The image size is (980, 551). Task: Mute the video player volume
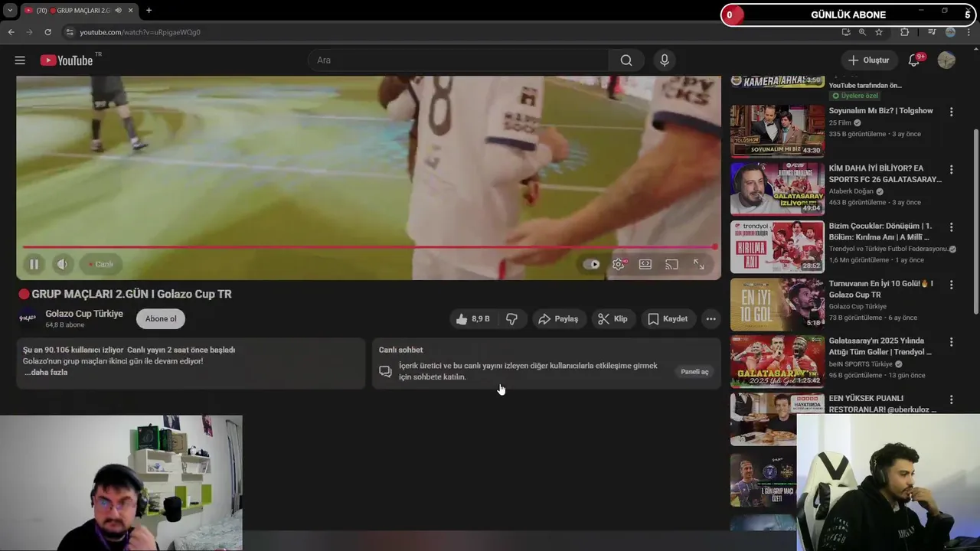62,264
